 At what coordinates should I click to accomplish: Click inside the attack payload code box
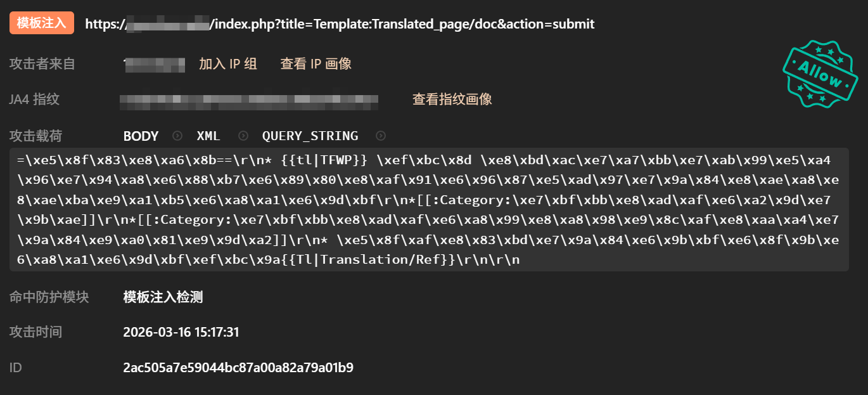pyautogui.click(x=428, y=210)
